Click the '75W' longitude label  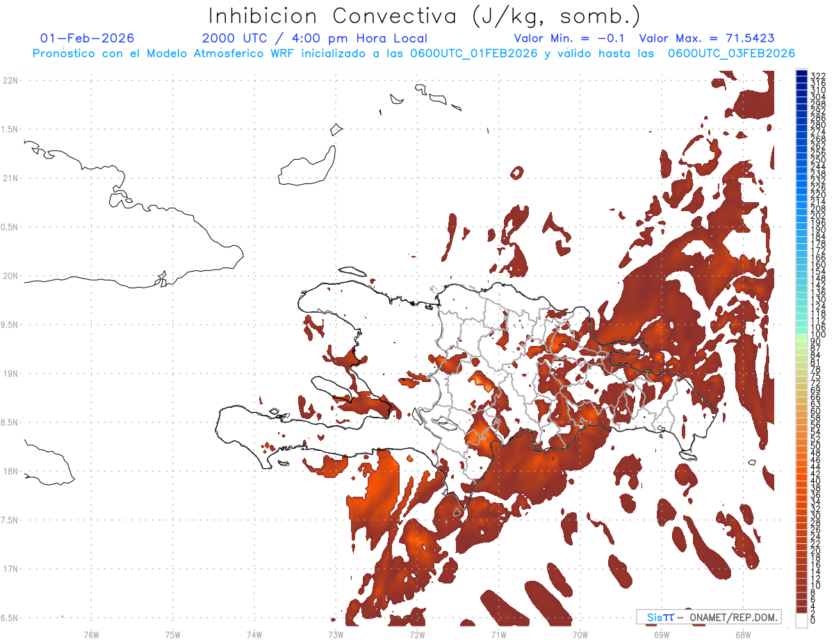click(173, 634)
